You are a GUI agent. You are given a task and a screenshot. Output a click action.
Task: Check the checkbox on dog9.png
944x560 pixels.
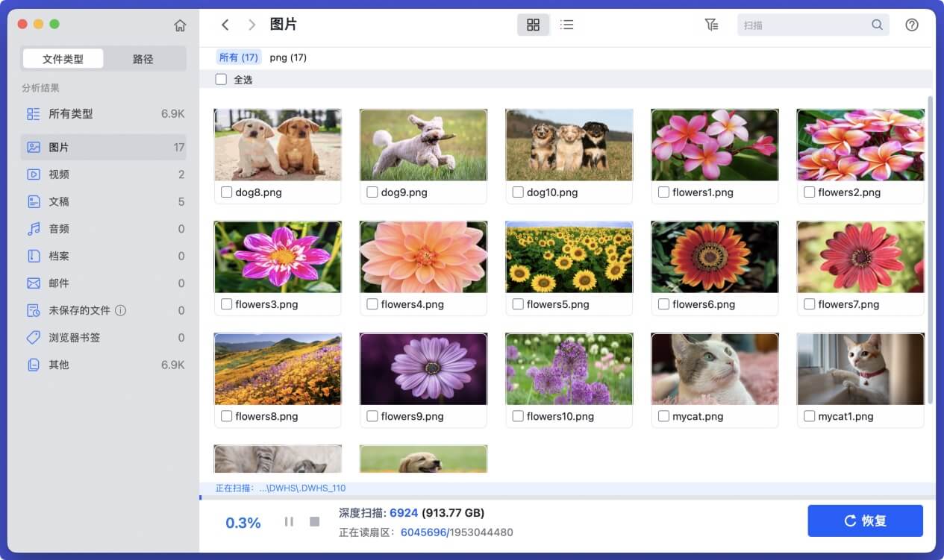[x=372, y=192]
